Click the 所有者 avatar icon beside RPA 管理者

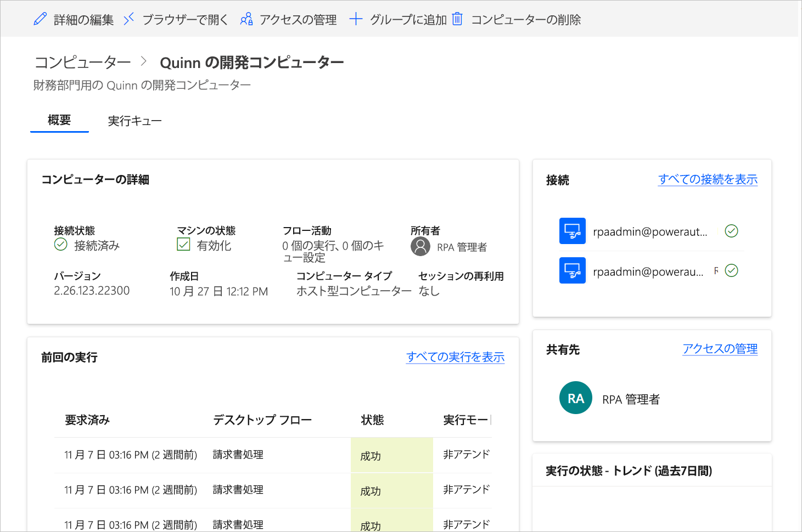click(x=420, y=246)
